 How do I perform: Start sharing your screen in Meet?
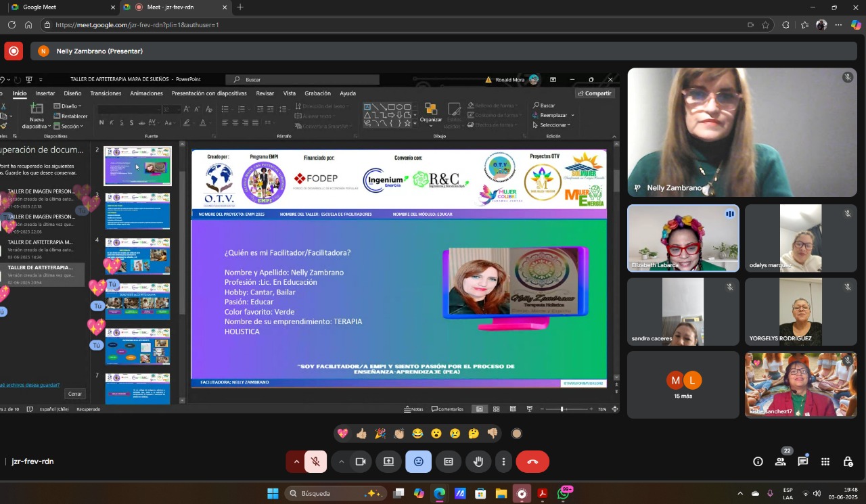[389, 461]
